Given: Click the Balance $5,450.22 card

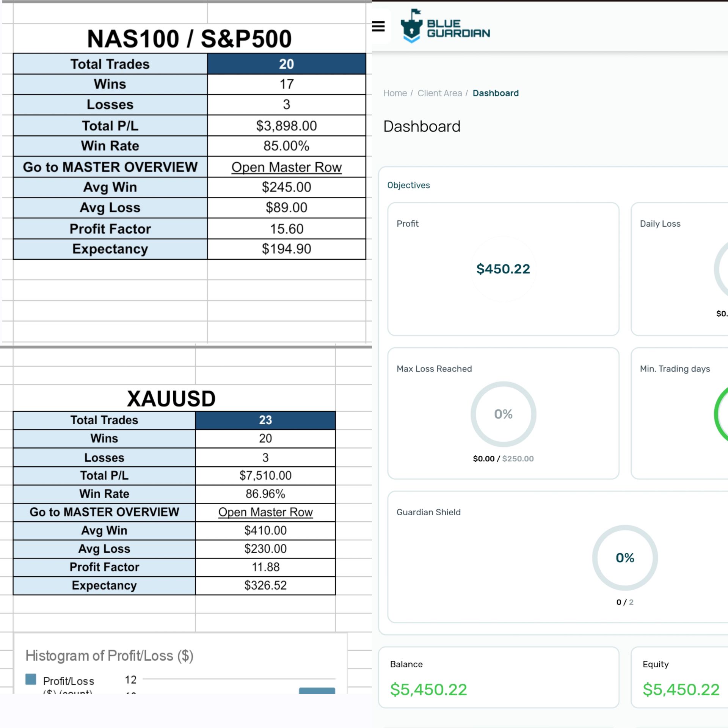Looking at the screenshot, I should [499, 677].
